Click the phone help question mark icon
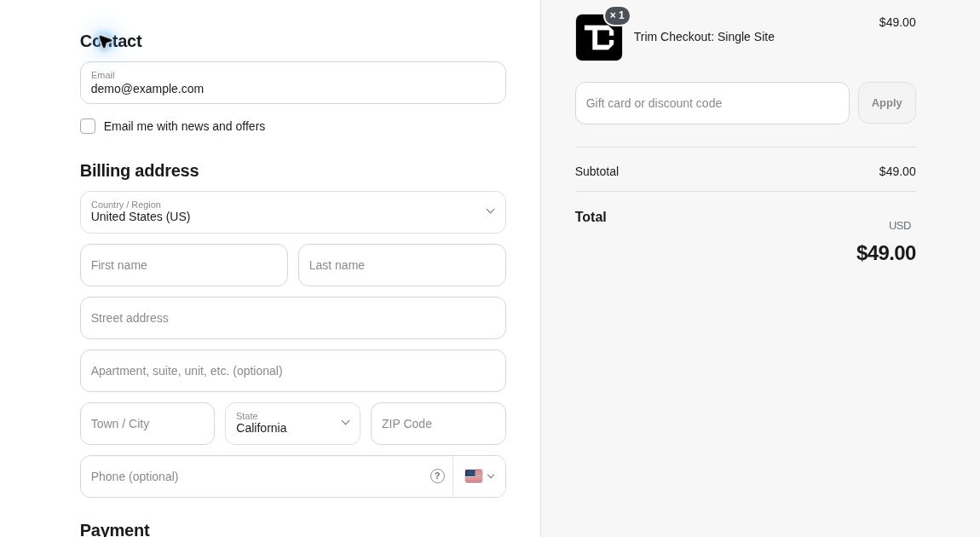This screenshot has height=537, width=980. click(437, 476)
